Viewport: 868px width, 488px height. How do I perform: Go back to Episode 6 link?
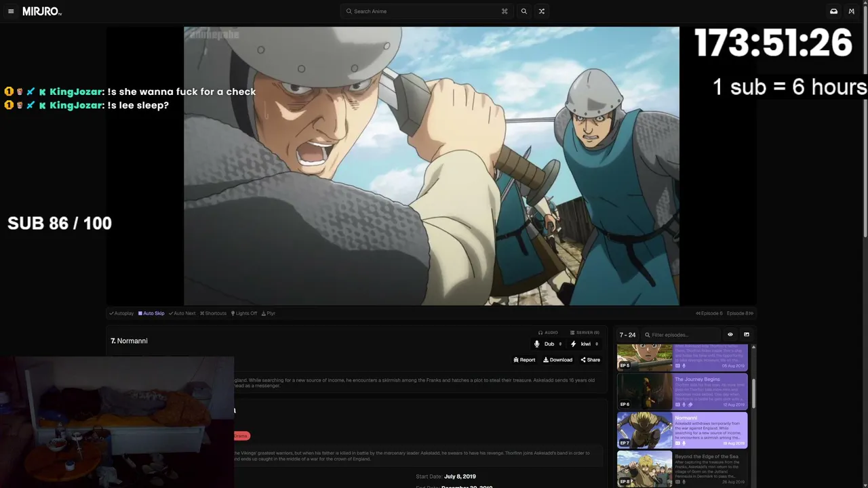(709, 313)
